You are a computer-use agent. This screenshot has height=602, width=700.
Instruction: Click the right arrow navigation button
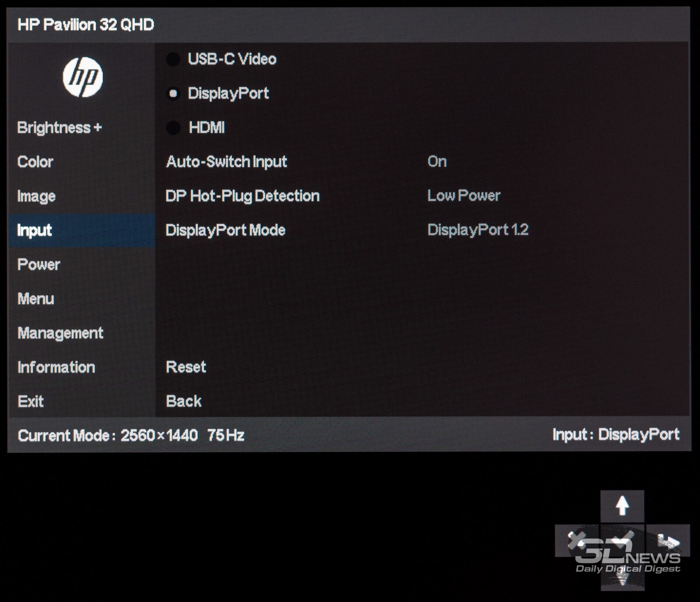coord(668,540)
